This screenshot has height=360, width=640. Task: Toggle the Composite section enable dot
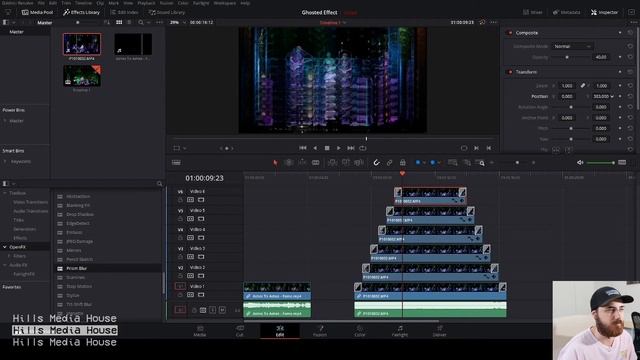click(x=510, y=33)
